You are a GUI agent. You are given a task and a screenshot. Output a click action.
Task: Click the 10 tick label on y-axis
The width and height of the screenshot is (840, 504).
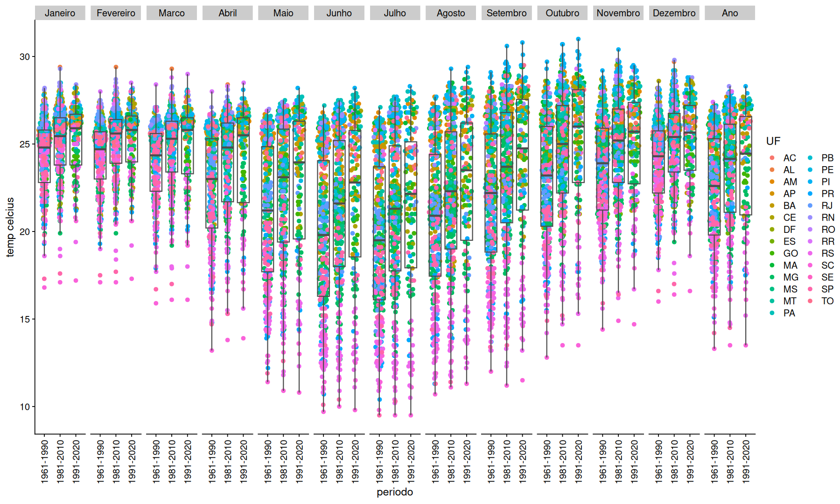(x=24, y=407)
